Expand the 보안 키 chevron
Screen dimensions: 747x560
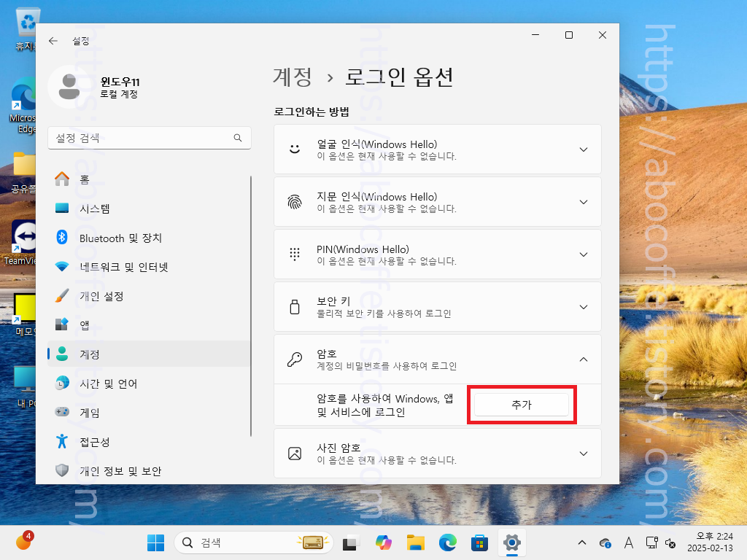(583, 307)
